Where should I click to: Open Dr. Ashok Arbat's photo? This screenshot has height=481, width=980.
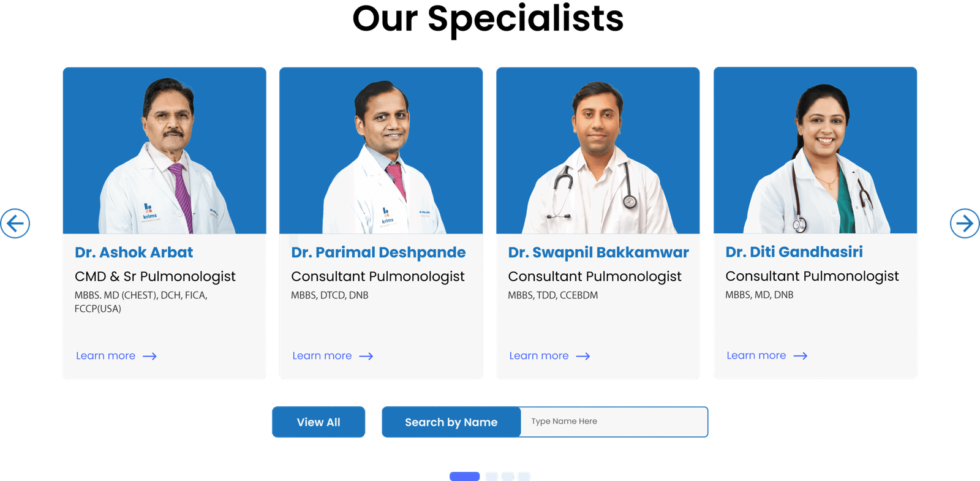[165, 151]
